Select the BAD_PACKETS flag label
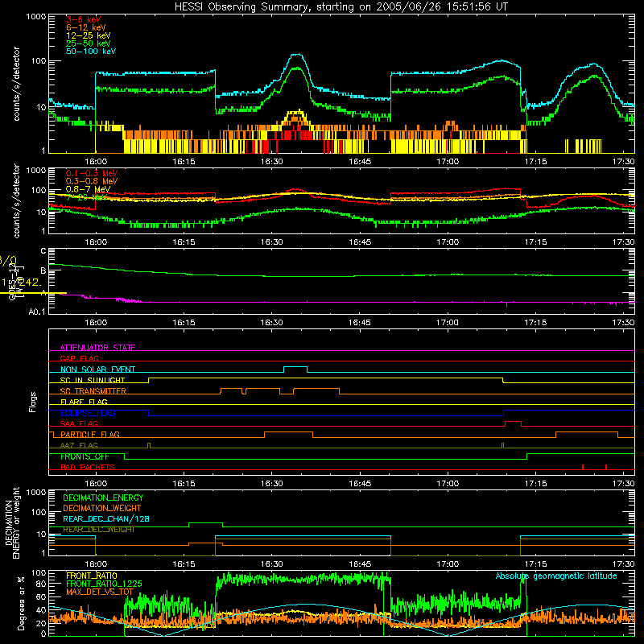Image resolution: width=644 pixels, height=644 pixels. tap(88, 467)
